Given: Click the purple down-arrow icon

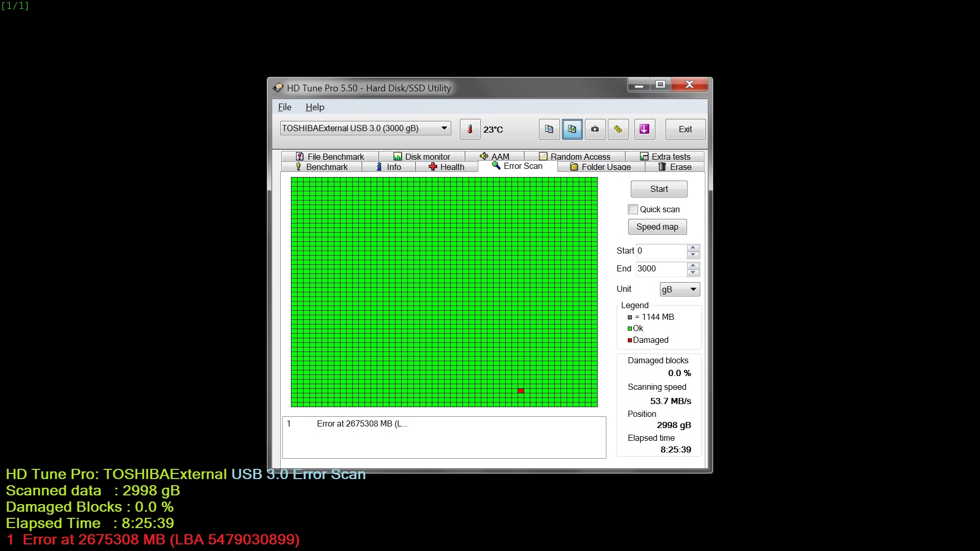Looking at the screenshot, I should (x=644, y=129).
